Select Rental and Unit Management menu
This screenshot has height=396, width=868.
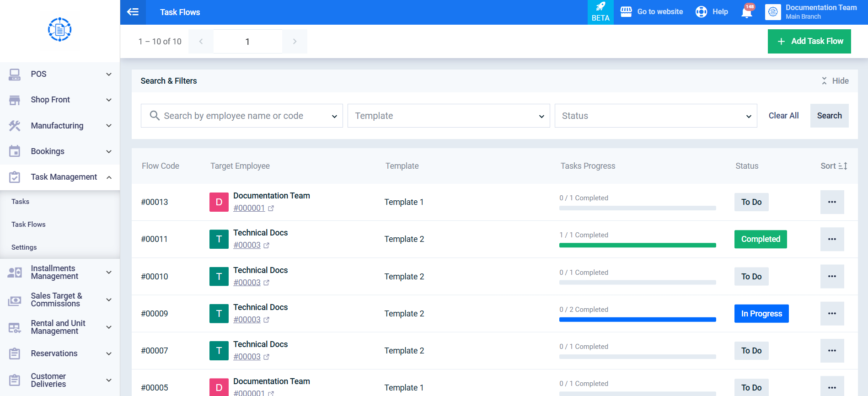tap(60, 327)
